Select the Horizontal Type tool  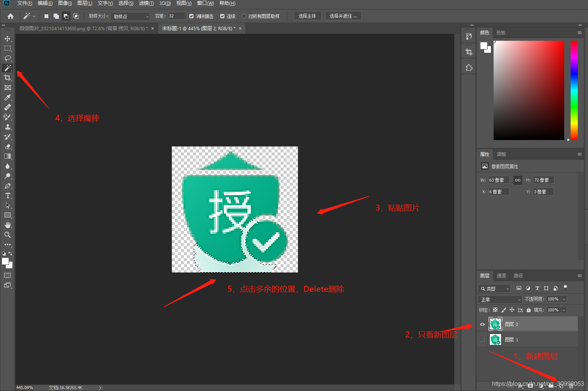(x=8, y=195)
